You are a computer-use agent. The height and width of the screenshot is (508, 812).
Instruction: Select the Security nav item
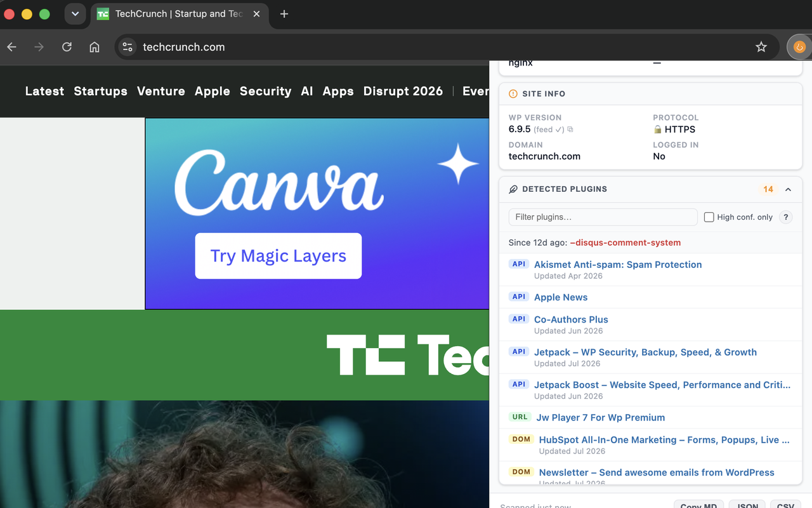tap(265, 91)
